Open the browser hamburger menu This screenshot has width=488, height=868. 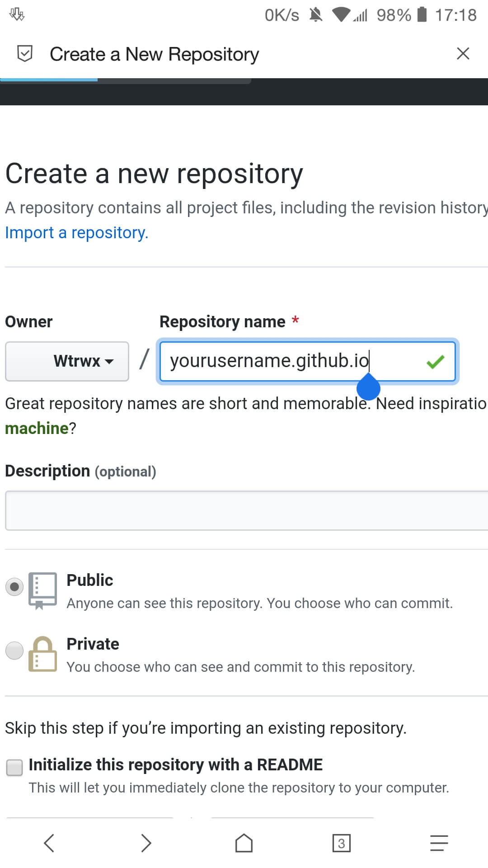pos(439,843)
